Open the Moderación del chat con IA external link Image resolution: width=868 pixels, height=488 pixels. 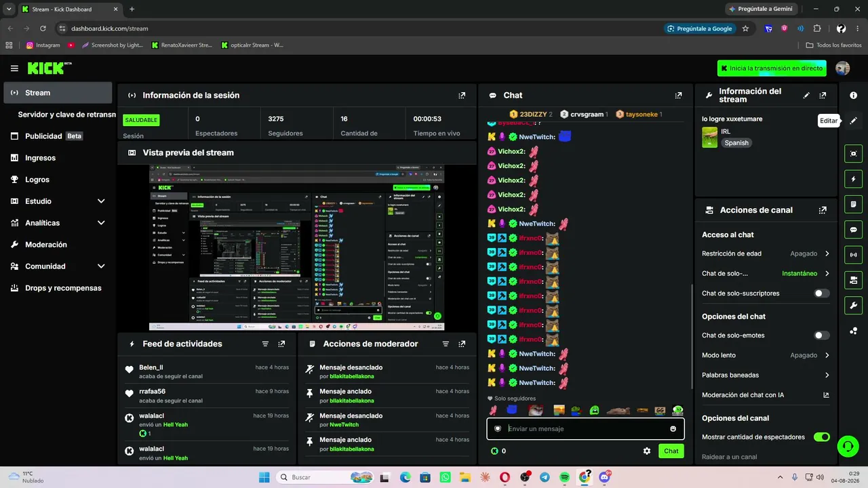(x=826, y=395)
